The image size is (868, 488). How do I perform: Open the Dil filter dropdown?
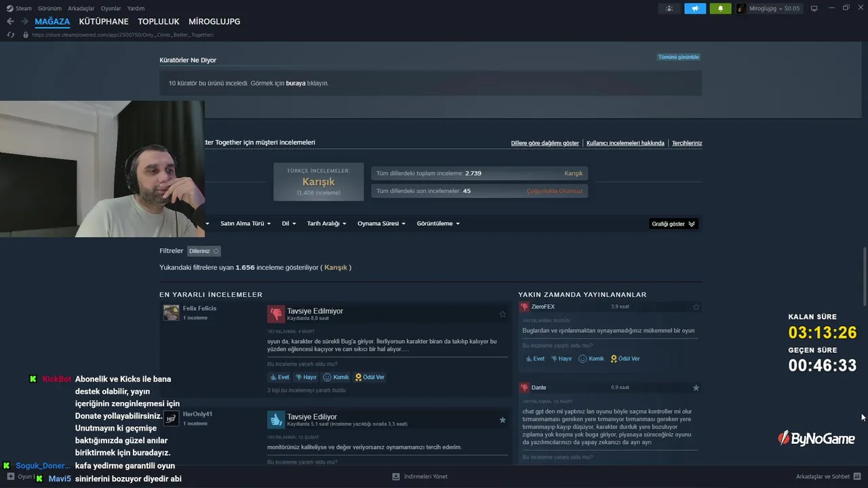[289, 224]
